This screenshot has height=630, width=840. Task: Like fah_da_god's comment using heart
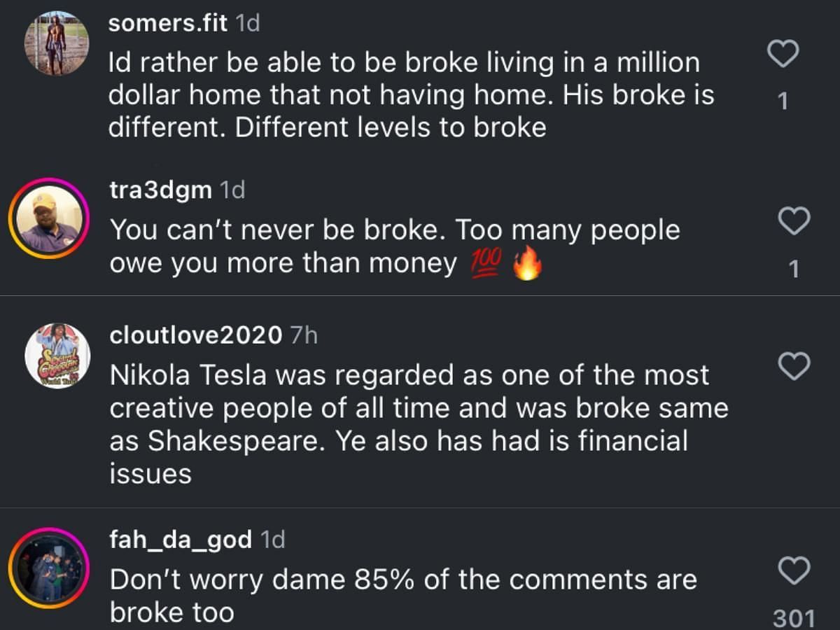click(794, 570)
